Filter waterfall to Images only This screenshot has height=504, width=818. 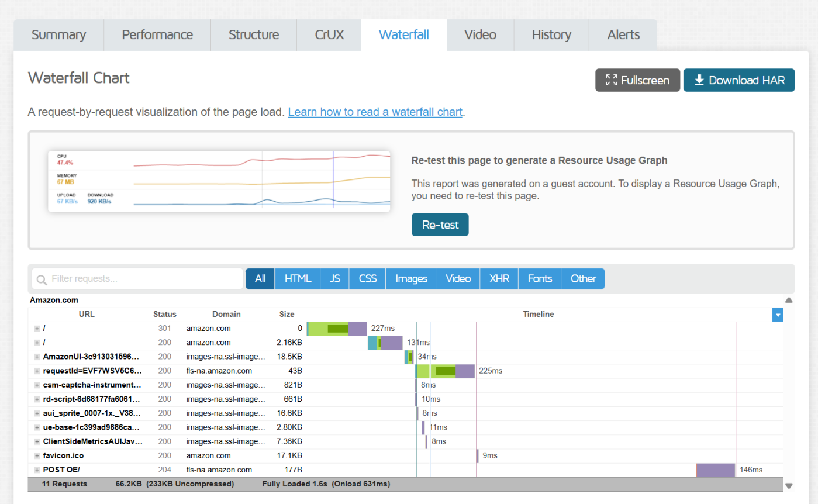[411, 279]
